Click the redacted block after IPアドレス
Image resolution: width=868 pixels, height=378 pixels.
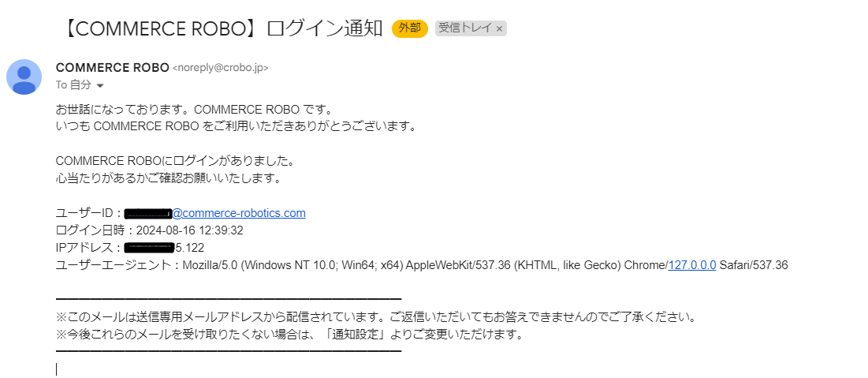(149, 247)
